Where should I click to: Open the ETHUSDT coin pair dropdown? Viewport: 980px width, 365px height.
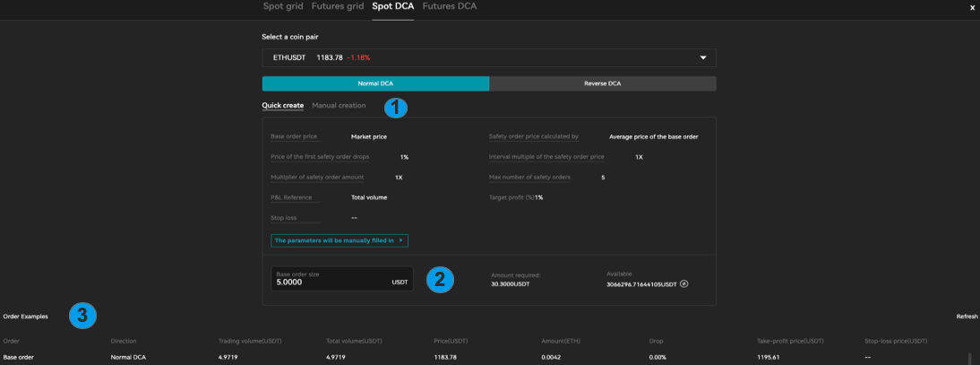(x=488, y=57)
